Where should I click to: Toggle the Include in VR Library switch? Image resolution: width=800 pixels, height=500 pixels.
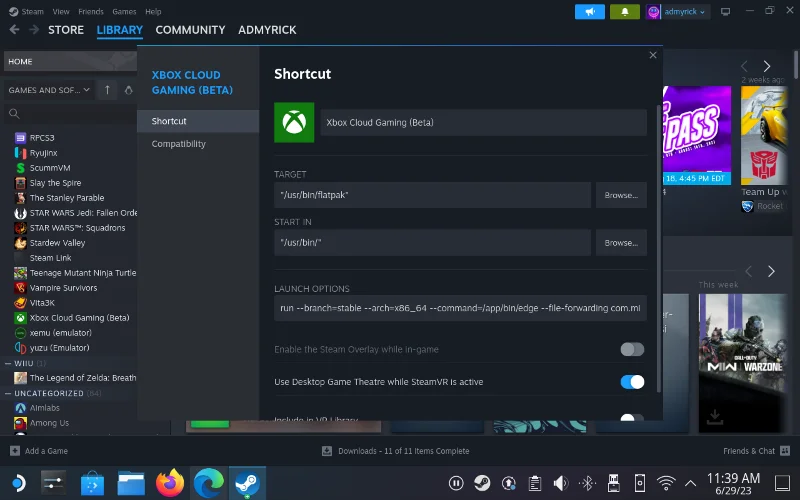[632, 417]
